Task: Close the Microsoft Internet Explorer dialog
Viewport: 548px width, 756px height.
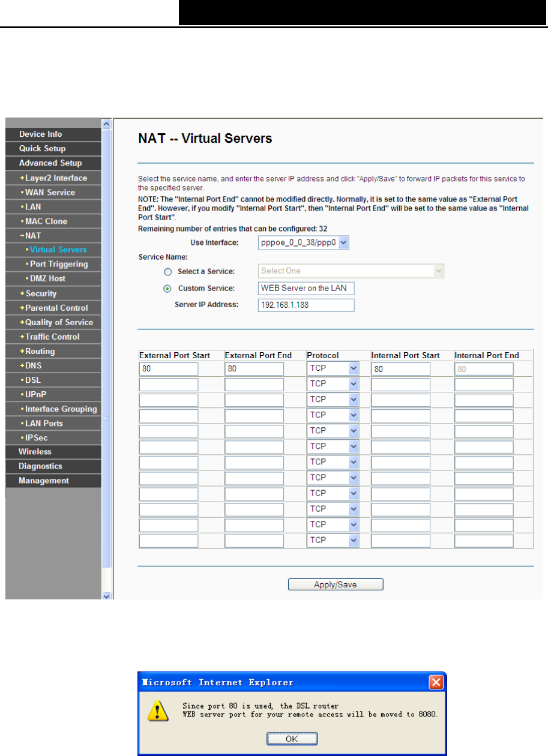Action: click(x=436, y=682)
